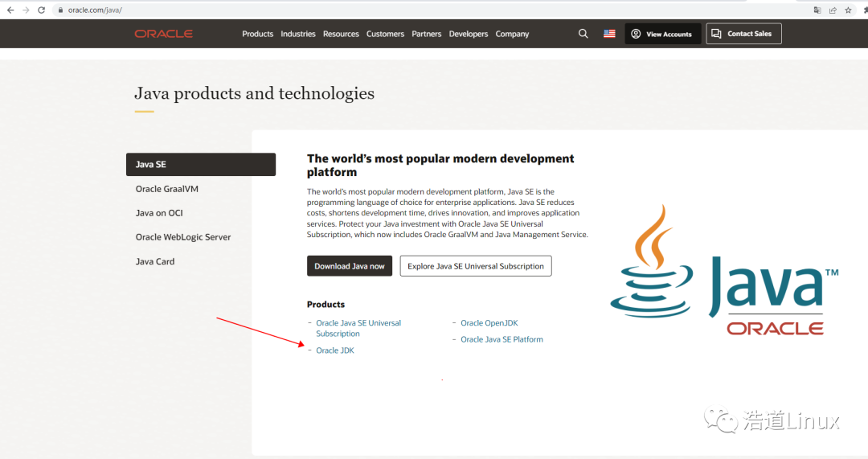Open the Customers menu

coord(385,34)
